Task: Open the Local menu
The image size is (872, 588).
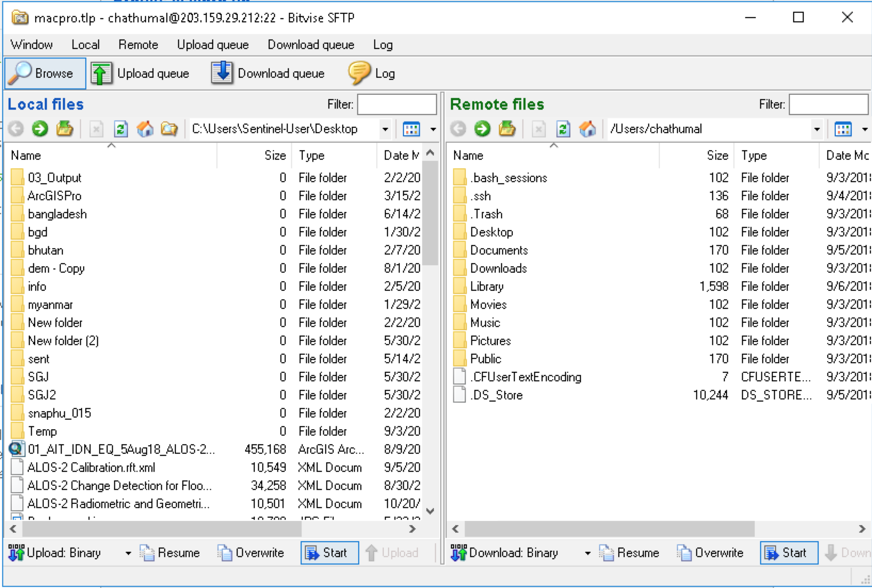Action: tap(85, 45)
